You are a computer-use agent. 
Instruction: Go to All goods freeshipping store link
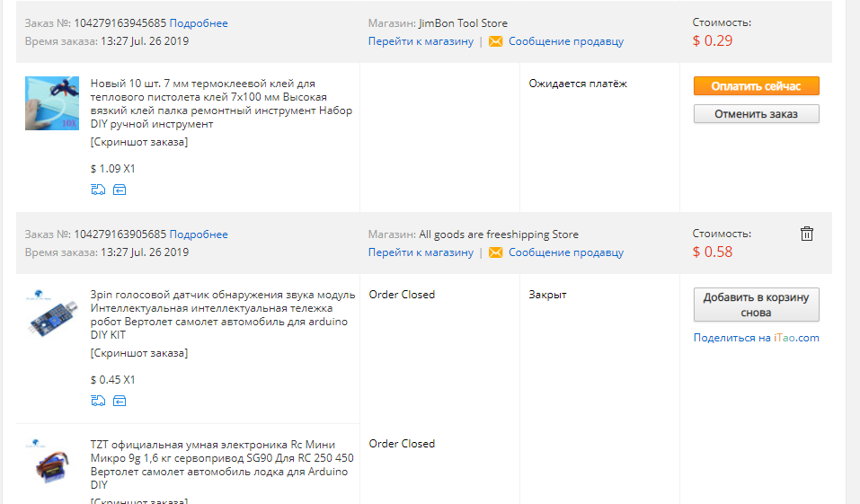point(421,252)
